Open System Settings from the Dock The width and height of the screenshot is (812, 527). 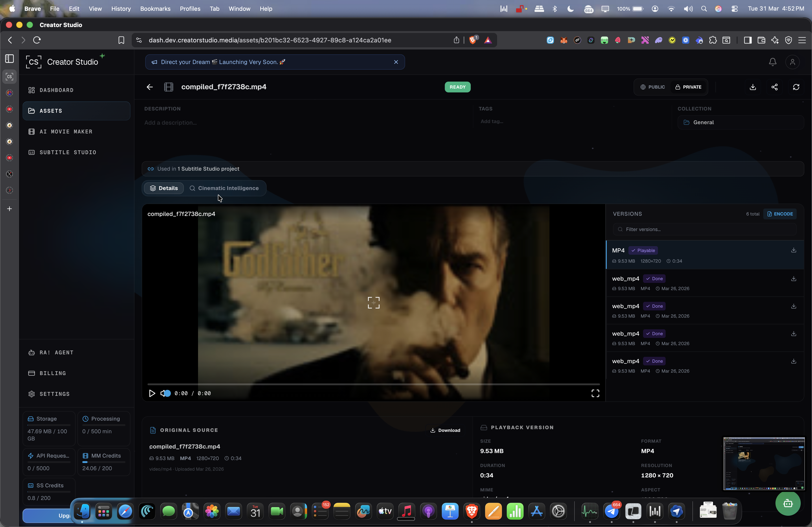tap(558, 511)
